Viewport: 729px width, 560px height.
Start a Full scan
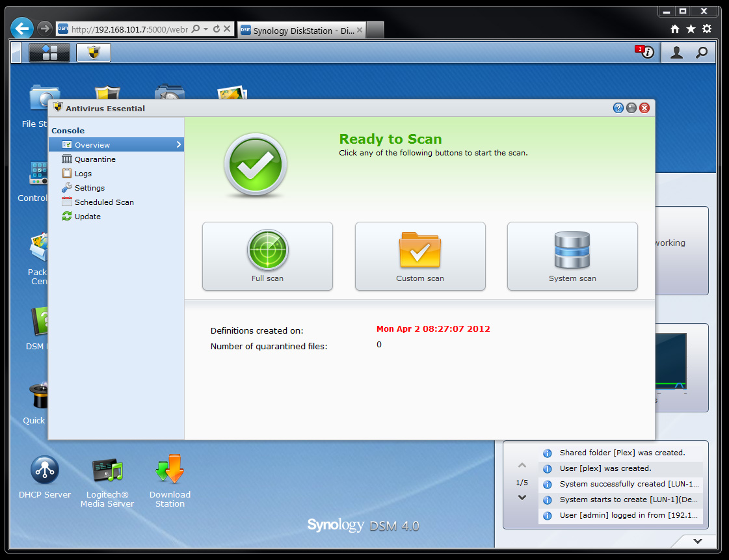tap(267, 256)
